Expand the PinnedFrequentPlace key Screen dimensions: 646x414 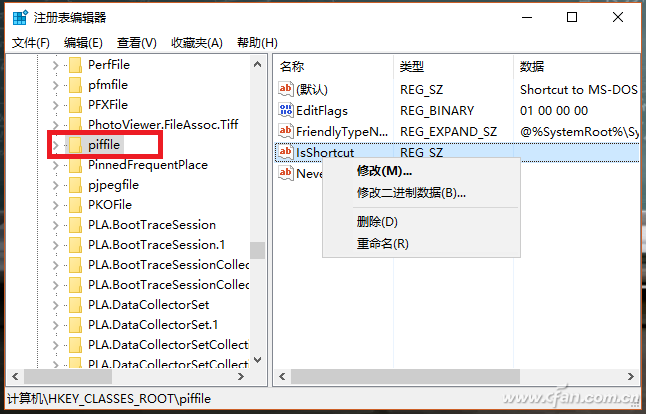(x=56, y=165)
